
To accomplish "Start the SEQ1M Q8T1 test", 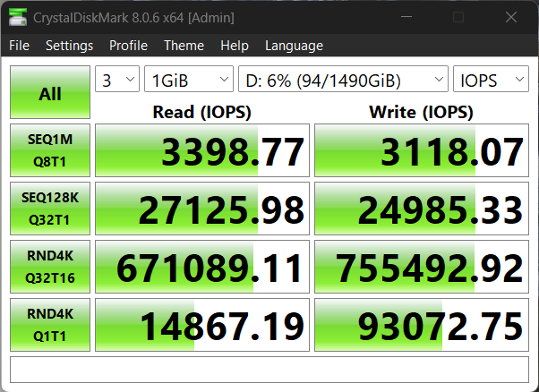I will pos(50,150).
